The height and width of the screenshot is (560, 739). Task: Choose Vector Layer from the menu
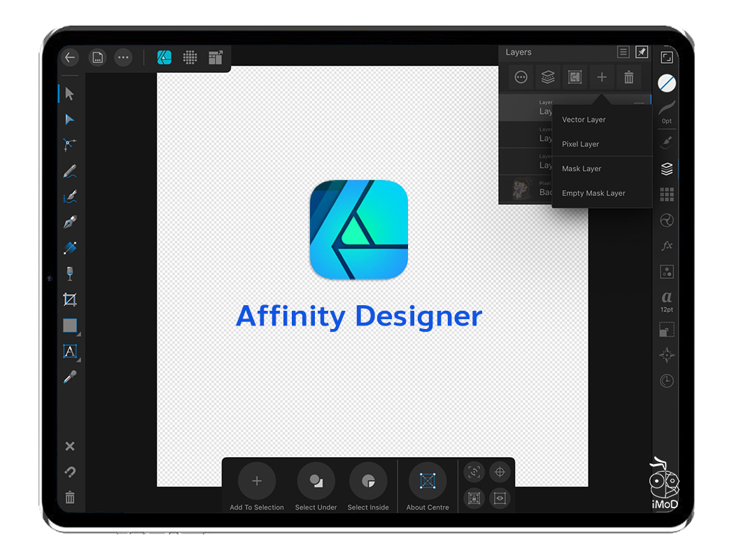[584, 120]
